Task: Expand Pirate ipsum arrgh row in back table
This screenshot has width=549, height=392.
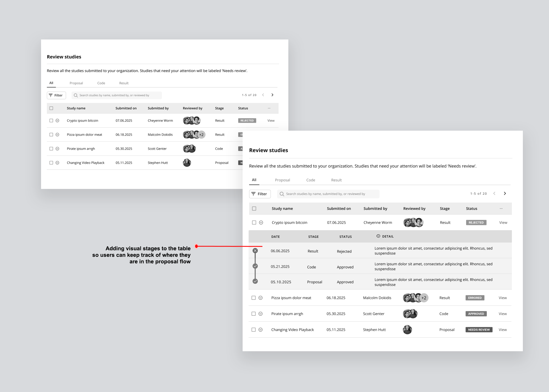Action: tap(57, 149)
